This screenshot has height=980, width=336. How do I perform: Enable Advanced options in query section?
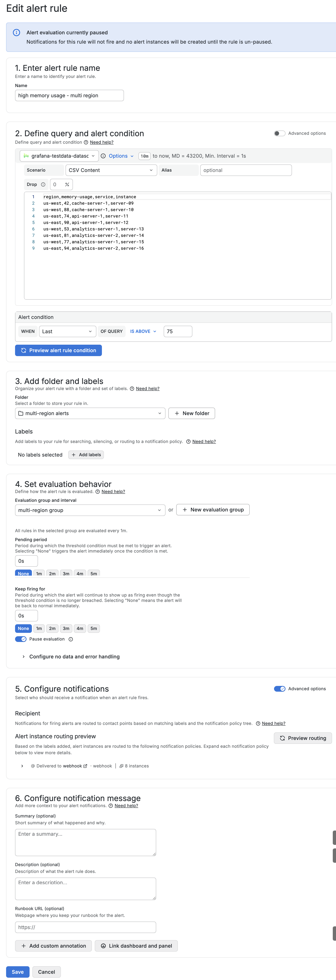tap(279, 134)
